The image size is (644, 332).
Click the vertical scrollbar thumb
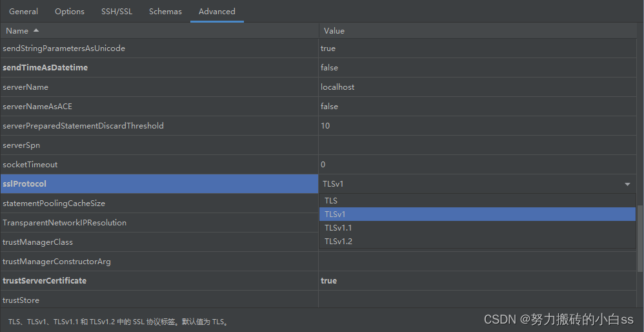(x=640, y=238)
